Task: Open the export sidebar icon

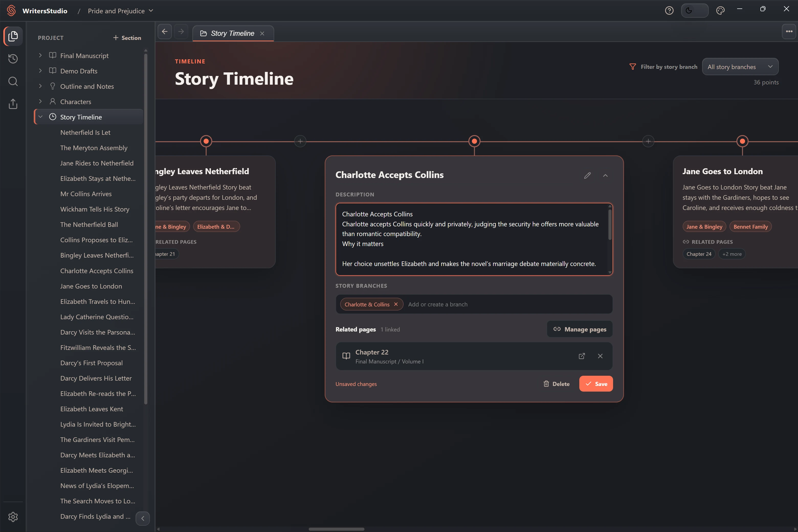Action: [13, 104]
